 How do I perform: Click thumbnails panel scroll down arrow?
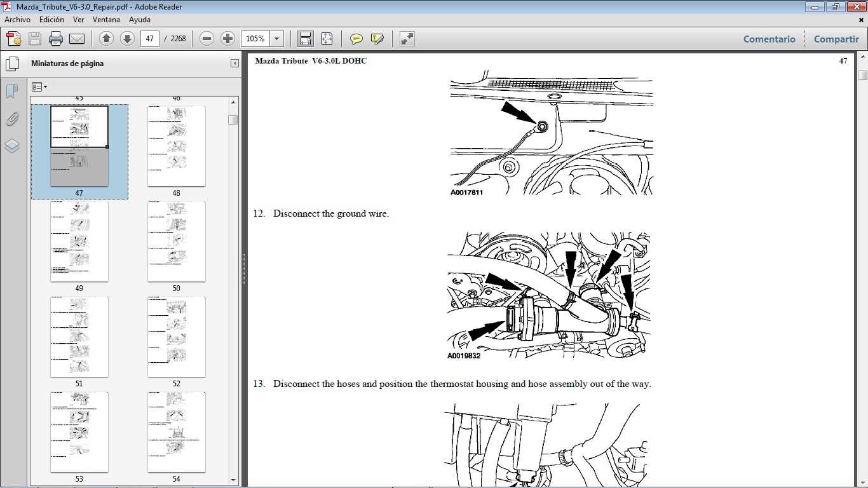tap(233, 480)
